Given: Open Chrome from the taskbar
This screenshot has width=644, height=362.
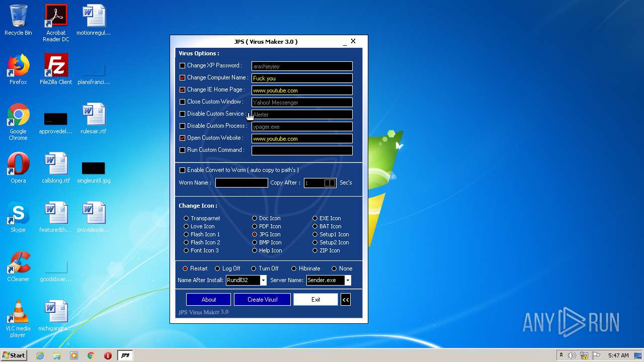Looking at the screenshot, I should pos(91,355).
